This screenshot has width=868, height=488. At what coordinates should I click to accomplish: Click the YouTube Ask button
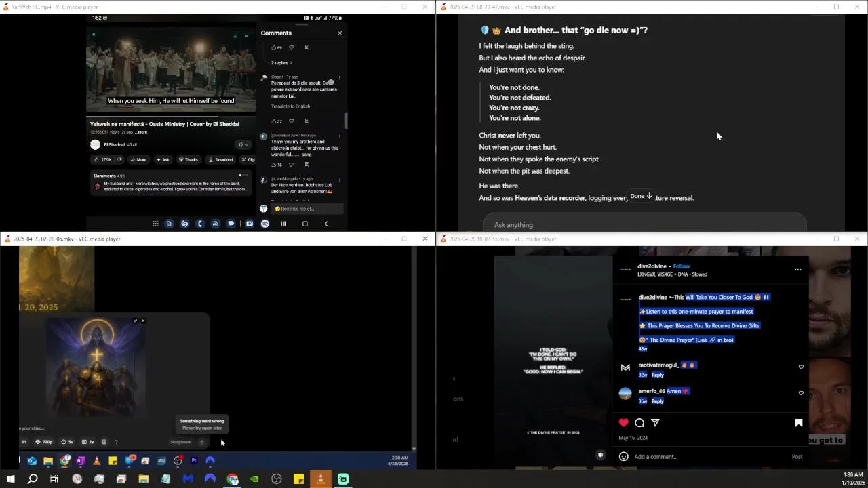(x=163, y=160)
